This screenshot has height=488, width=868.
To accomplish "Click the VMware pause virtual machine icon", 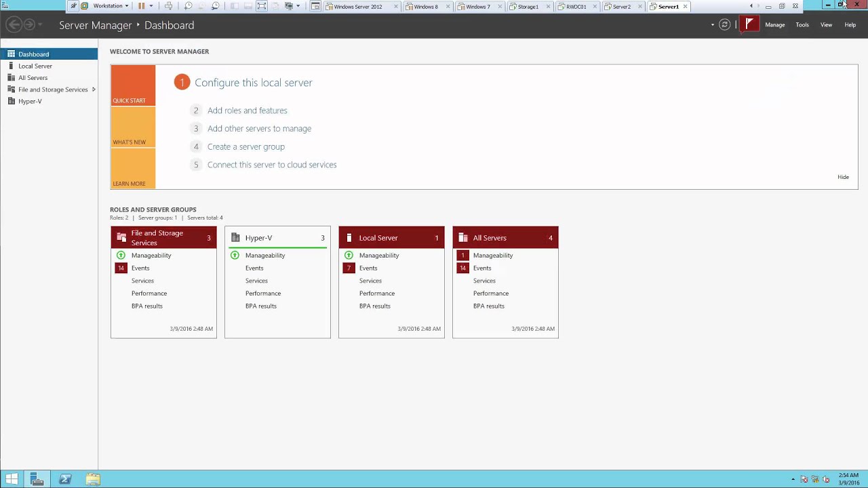I will (142, 6).
